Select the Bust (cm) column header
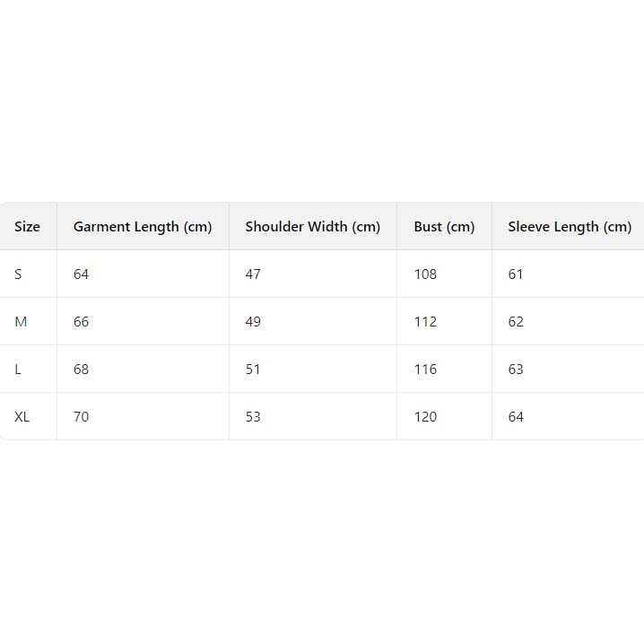Viewport: 644px width, 644px height. pyautogui.click(x=444, y=227)
